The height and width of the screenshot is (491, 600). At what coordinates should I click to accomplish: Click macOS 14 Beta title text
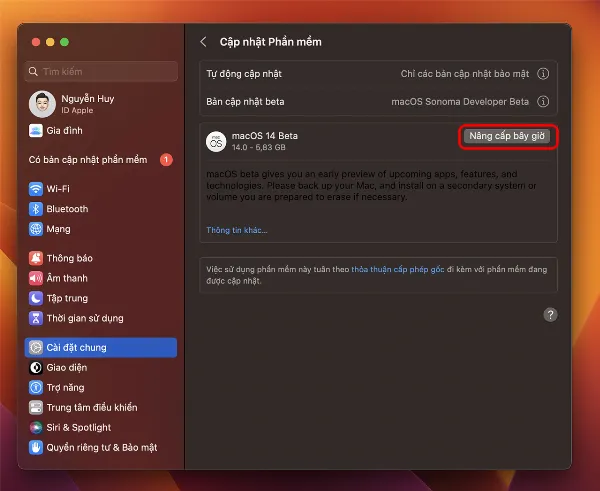coord(265,135)
